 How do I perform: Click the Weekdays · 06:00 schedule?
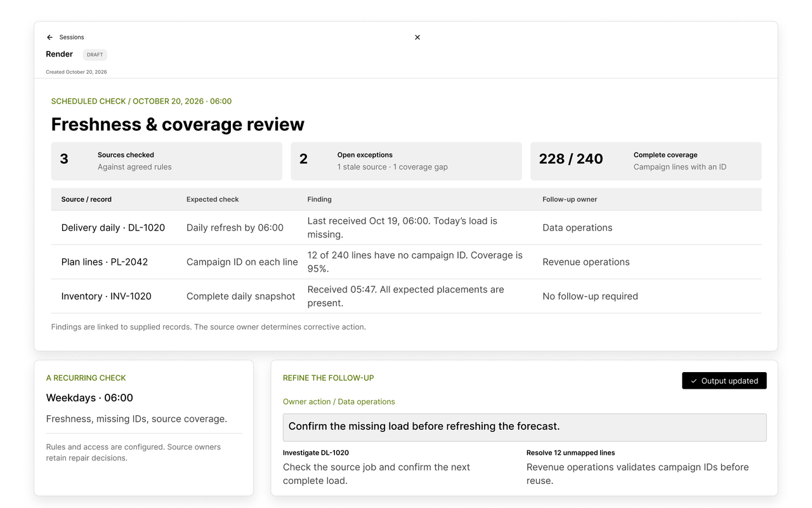tap(89, 398)
